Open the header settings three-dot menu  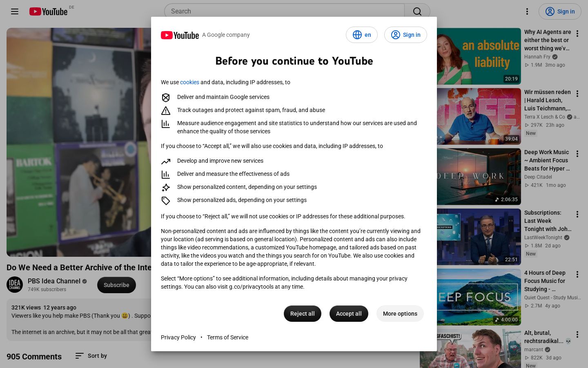[x=527, y=11]
